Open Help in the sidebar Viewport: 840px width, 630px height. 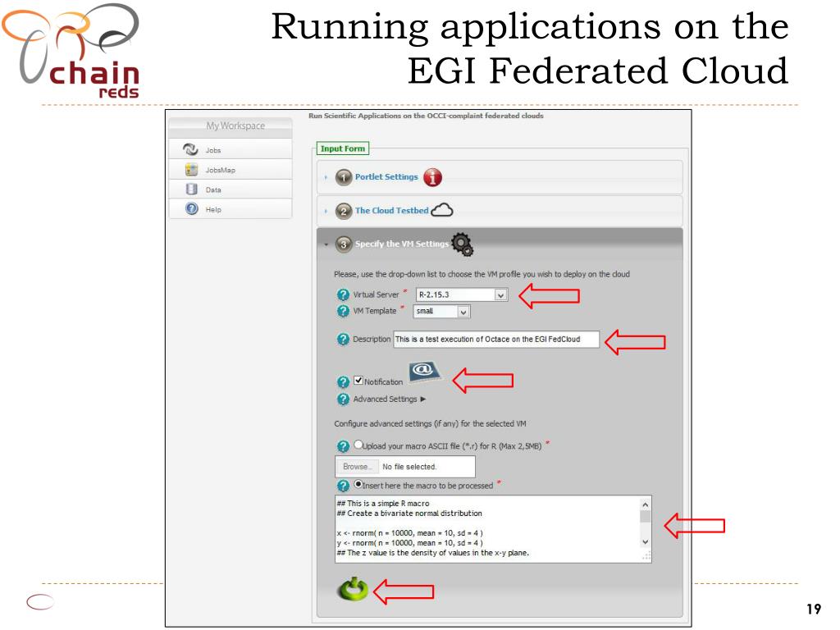tap(231, 209)
